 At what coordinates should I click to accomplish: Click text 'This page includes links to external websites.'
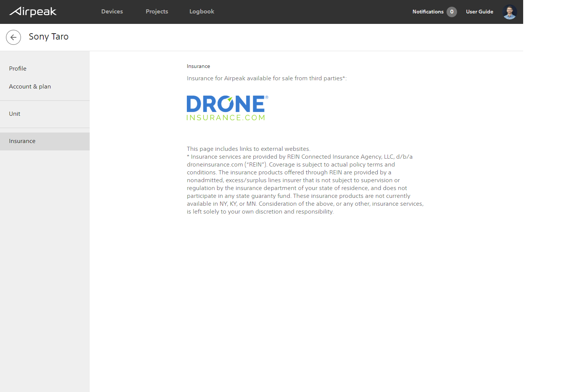pyautogui.click(x=248, y=149)
